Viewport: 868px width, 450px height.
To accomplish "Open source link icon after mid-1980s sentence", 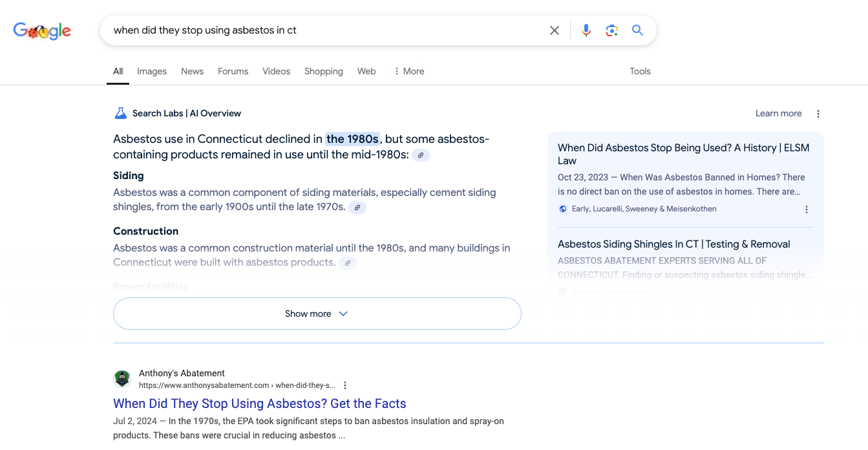I will [421, 155].
